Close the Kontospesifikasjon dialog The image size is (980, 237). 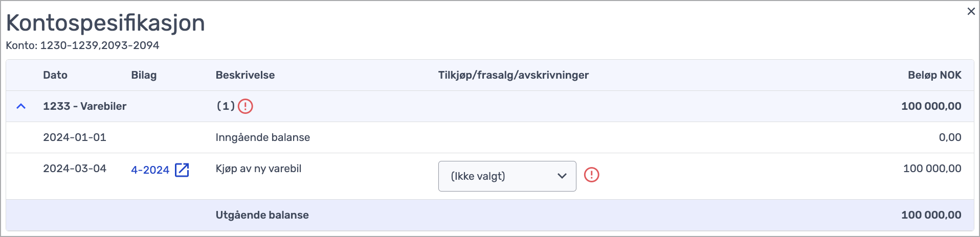point(971,11)
